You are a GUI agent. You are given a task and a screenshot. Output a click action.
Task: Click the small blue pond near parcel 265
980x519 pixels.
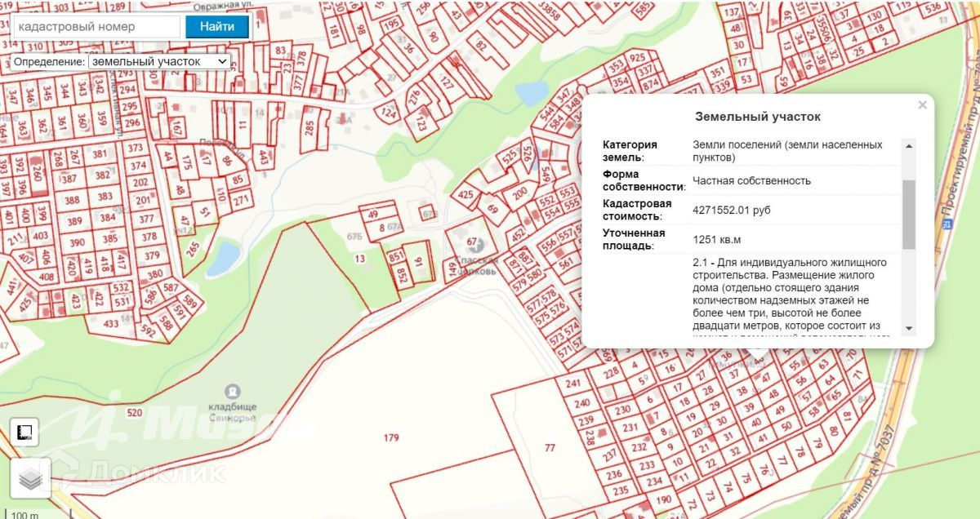222,259
